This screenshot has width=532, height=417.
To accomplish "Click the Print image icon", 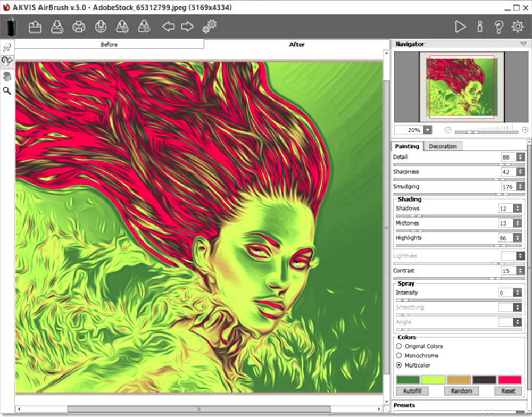I will (79, 27).
